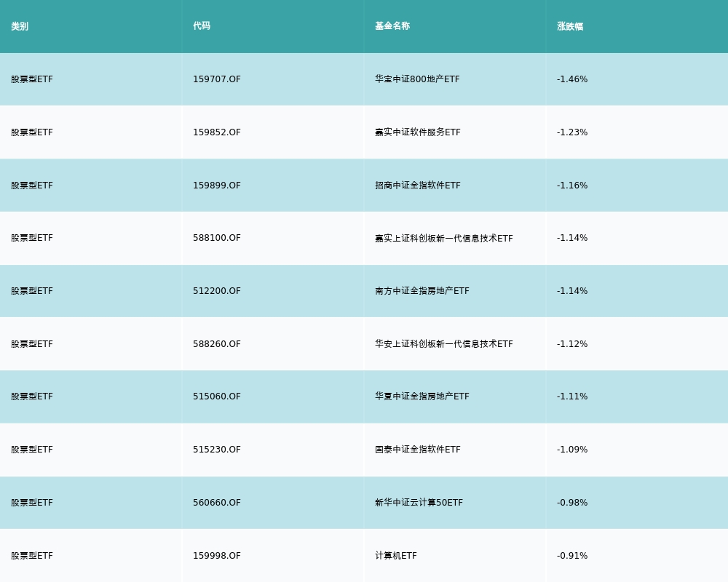Screen dimensions: 728x582
Task: Click 股票型ETF in the 159998.OF row
Action: click(x=32, y=556)
